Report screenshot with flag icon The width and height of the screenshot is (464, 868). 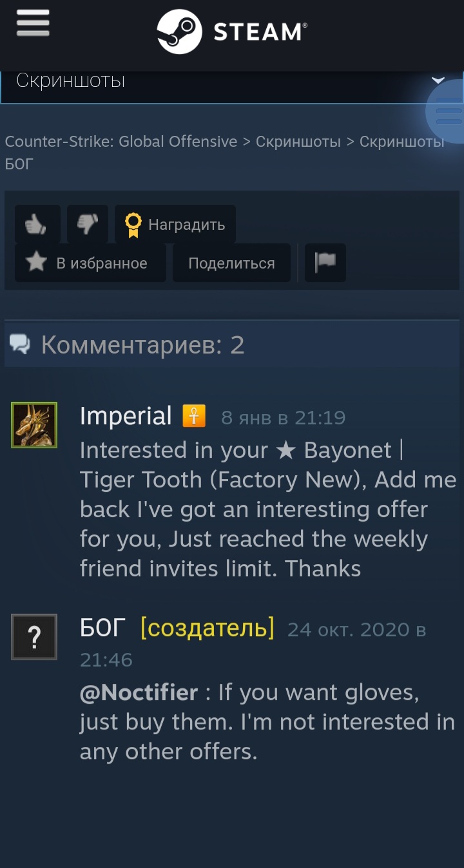coord(325,263)
